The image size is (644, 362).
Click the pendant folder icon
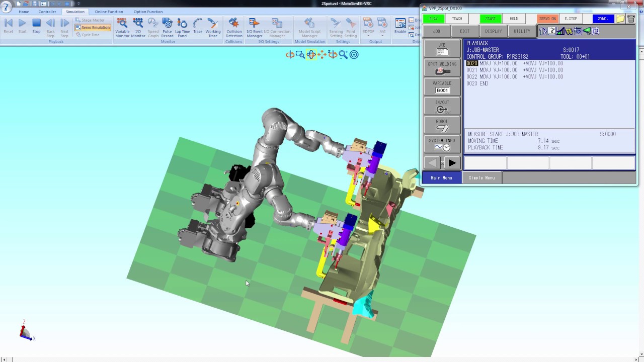(620, 19)
